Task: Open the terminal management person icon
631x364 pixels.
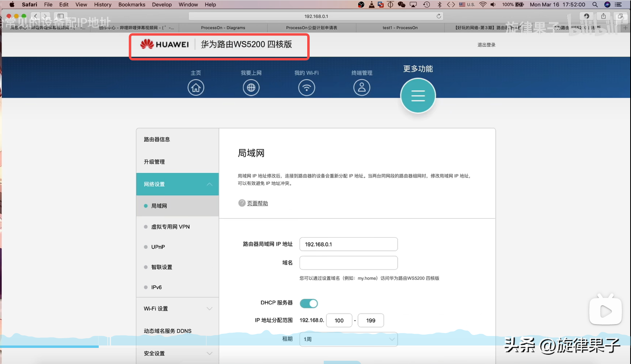Action: (362, 88)
